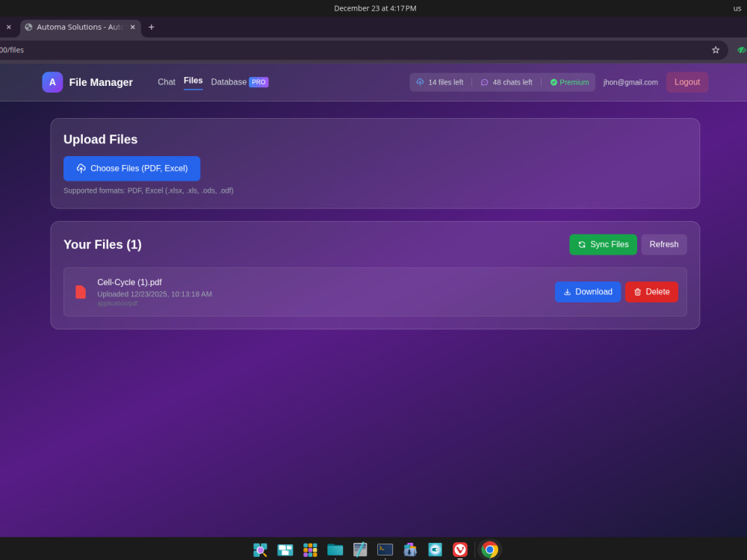Launch Vivaldi browser from dock

459,550
